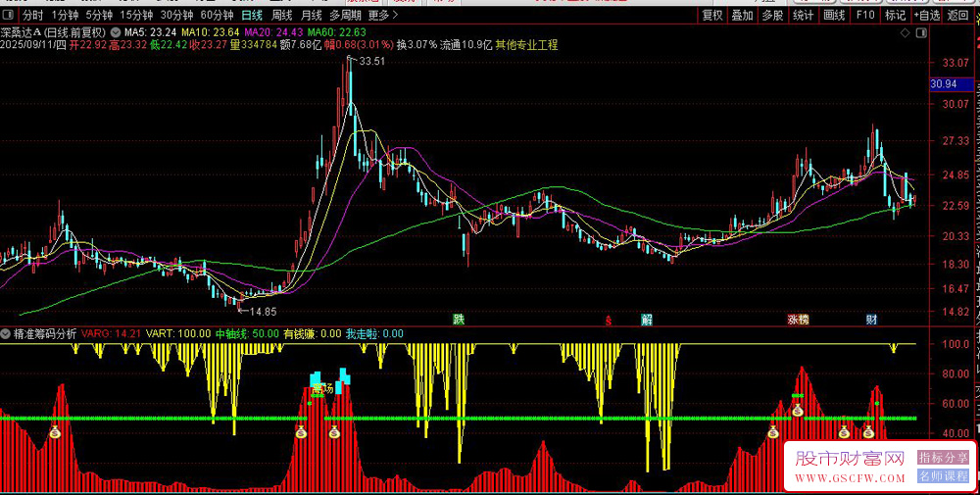980x495 pixels.
Task: Click the VARG: 14.21 value
Action: coord(111,333)
